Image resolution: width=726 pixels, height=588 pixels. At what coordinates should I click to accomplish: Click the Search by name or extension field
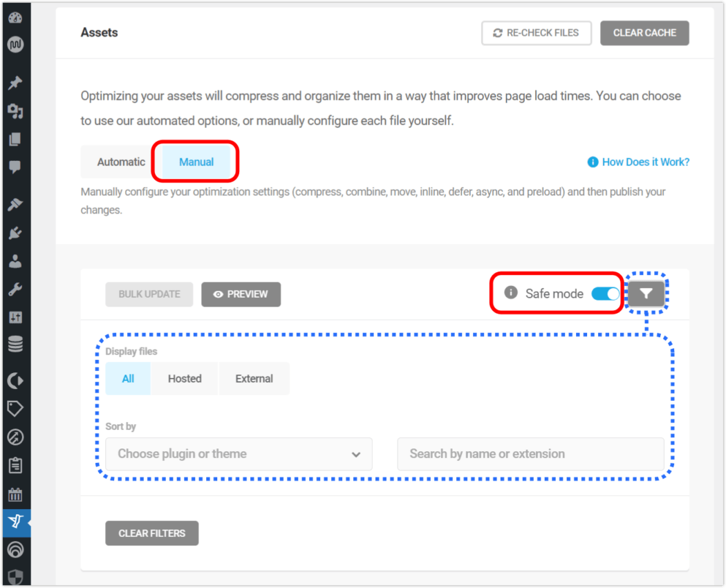(530, 454)
